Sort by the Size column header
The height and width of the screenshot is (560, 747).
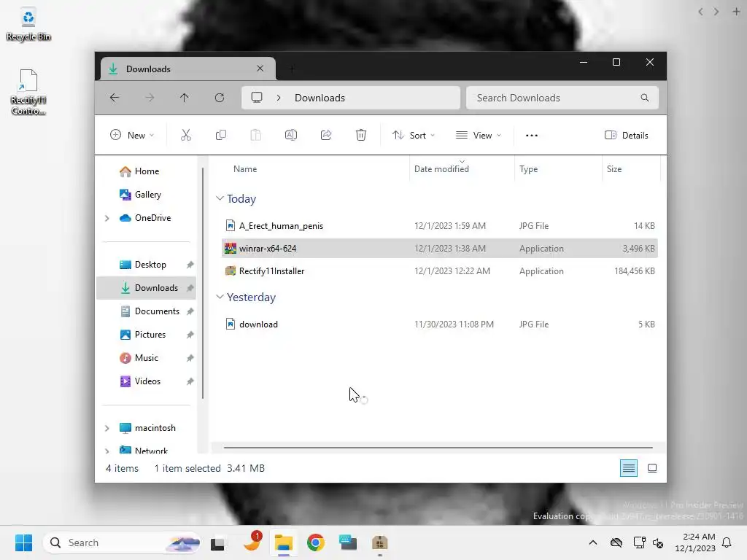(x=614, y=169)
